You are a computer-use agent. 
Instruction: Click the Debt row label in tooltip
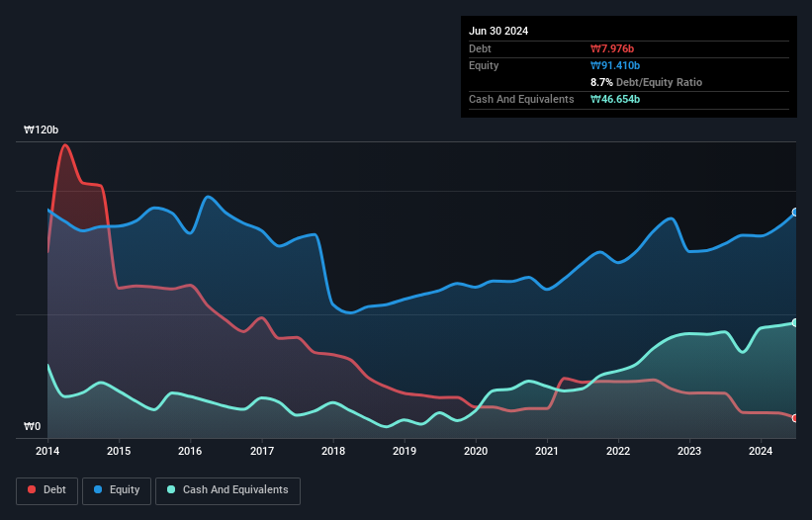pos(480,48)
